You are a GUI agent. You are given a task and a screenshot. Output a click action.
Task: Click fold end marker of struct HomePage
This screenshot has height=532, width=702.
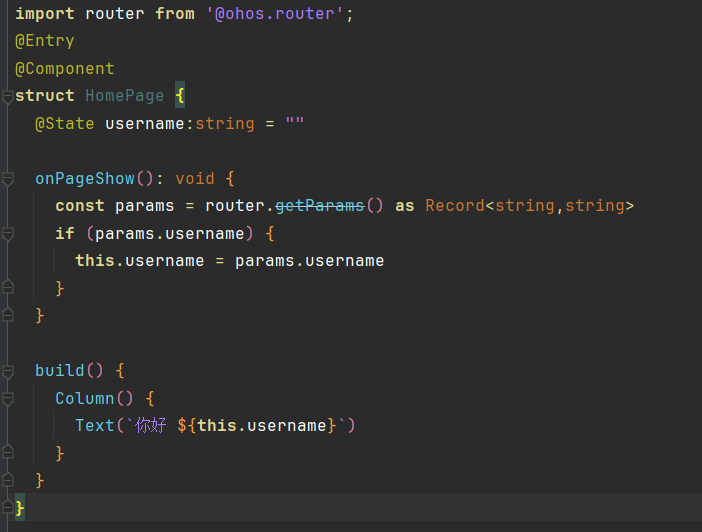click(x=7, y=507)
